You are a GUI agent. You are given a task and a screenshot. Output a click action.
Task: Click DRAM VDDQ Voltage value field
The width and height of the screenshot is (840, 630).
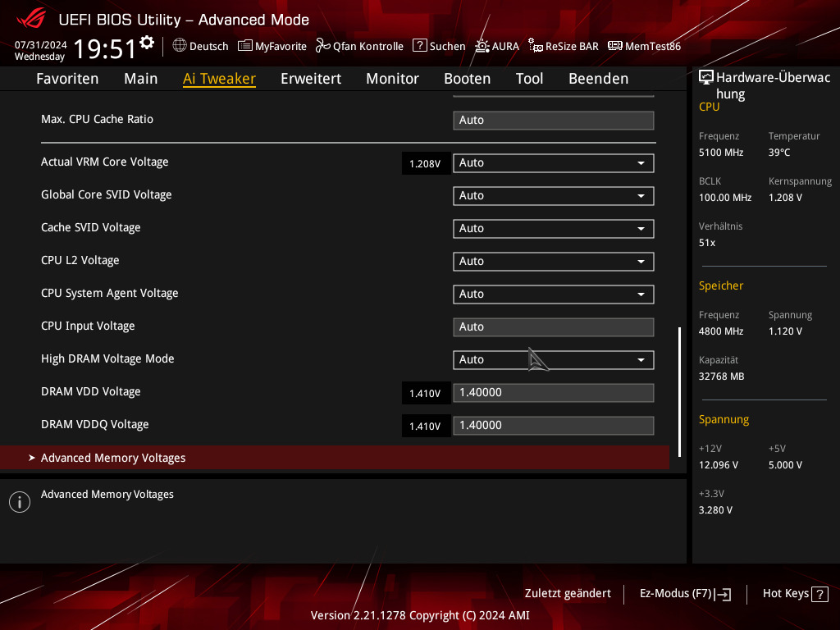point(553,426)
